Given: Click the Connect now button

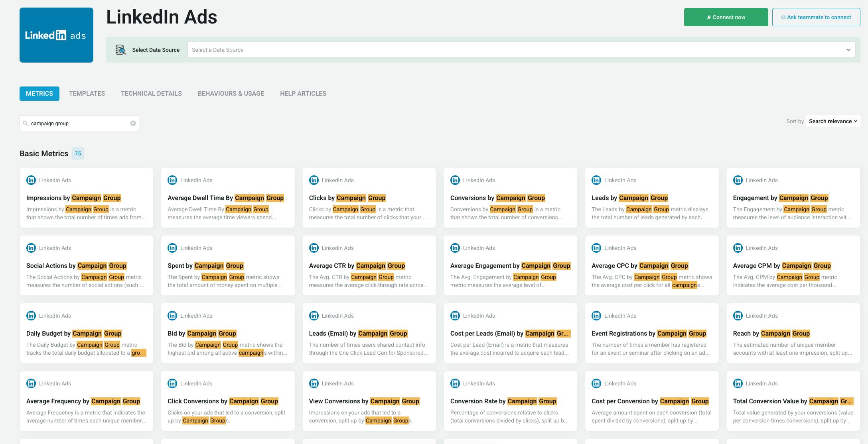Looking at the screenshot, I should coord(726,17).
